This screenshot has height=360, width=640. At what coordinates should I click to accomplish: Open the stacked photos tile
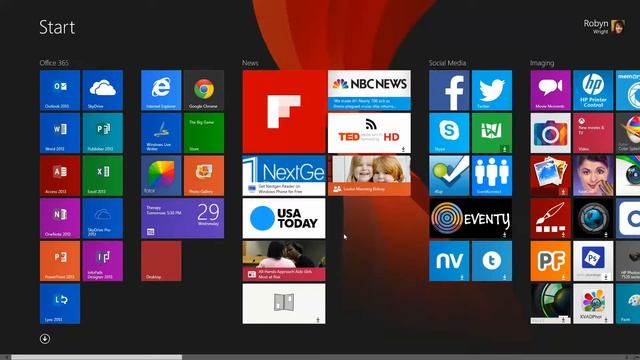tap(551, 176)
